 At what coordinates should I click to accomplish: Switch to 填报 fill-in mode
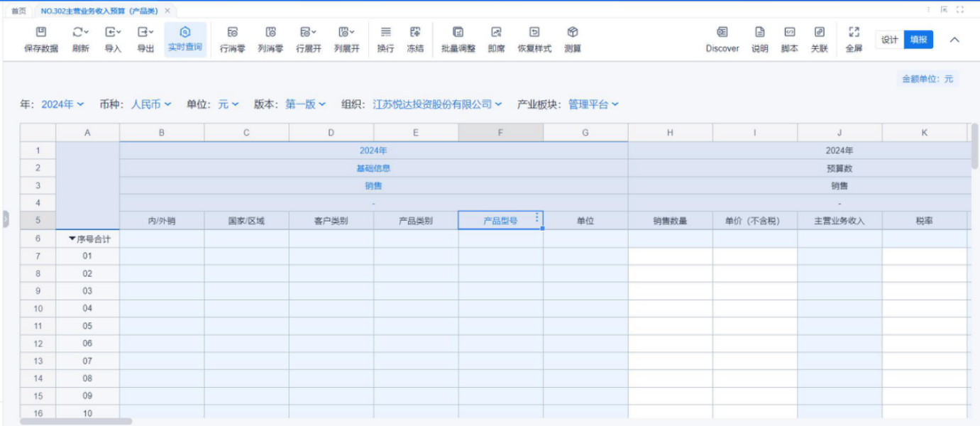tap(918, 40)
